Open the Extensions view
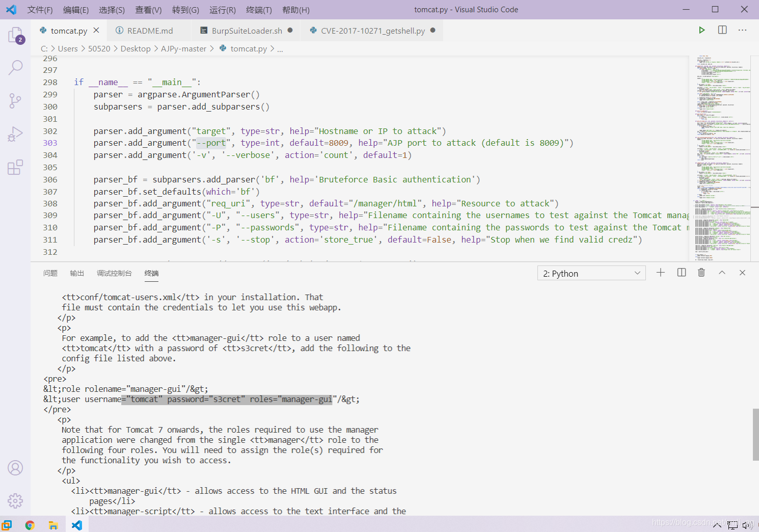 [x=15, y=167]
